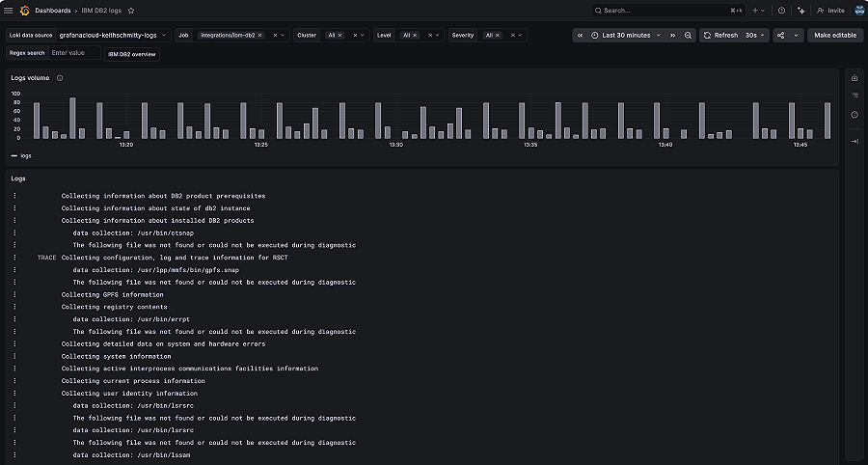
Task: Expand the Severity filter dropdown
Action: tap(520, 36)
